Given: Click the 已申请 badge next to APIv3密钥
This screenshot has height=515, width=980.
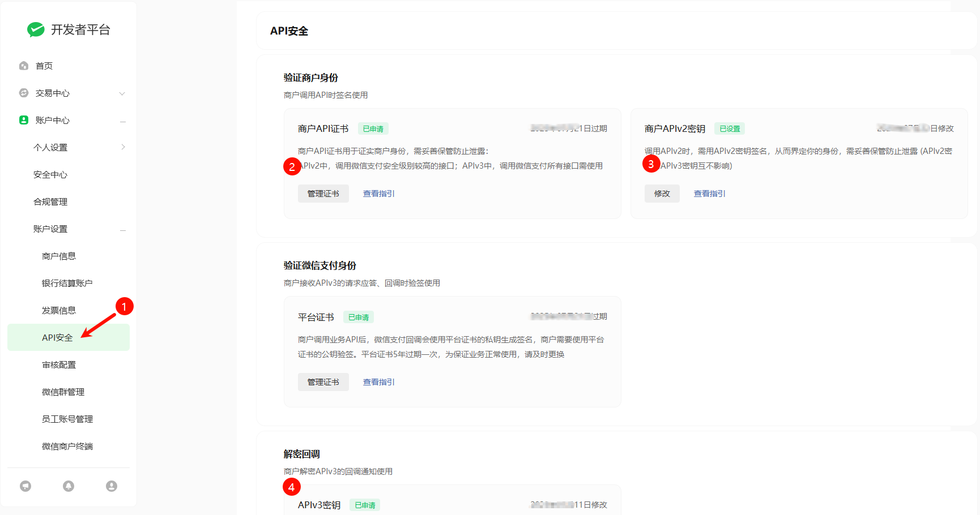Looking at the screenshot, I should pyautogui.click(x=365, y=505).
